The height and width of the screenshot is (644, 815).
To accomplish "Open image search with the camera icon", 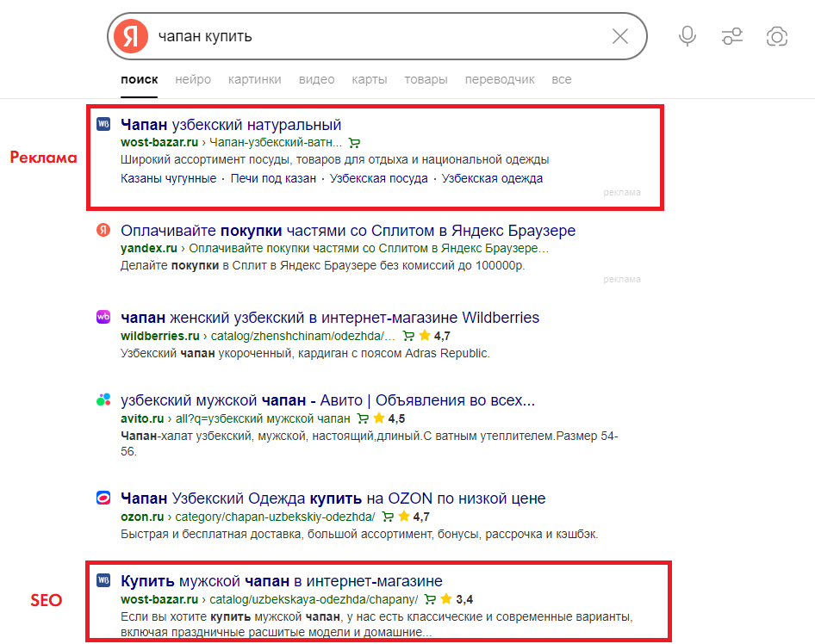I will 776,36.
